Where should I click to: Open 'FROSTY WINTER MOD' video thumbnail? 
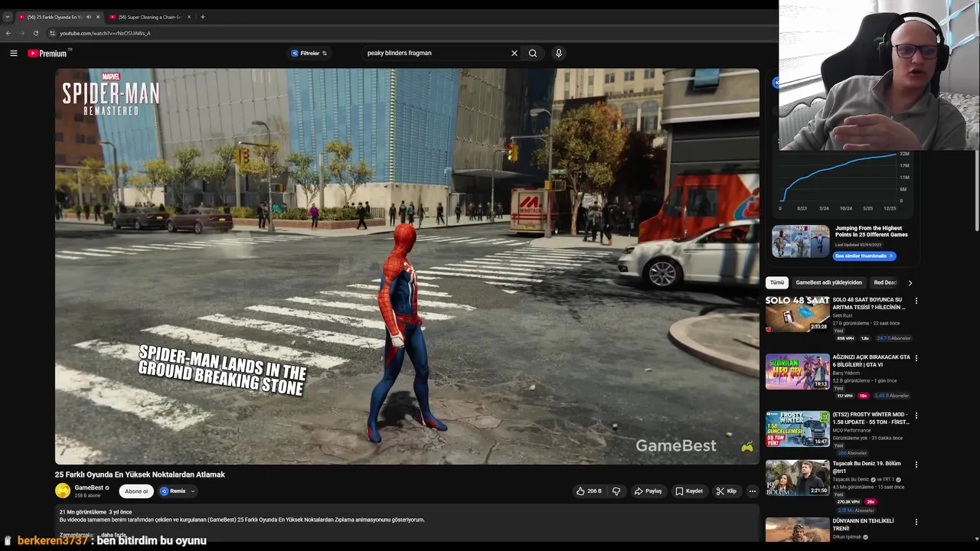coord(798,429)
